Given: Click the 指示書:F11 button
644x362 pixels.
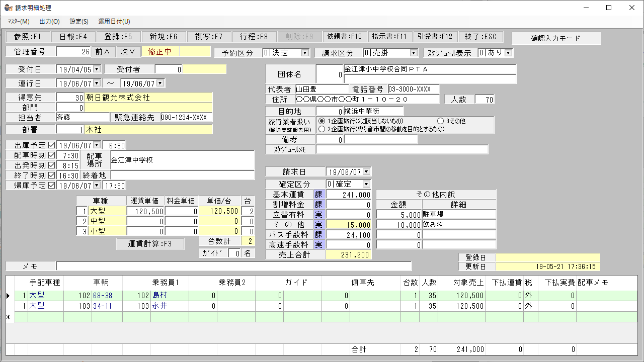Looking at the screenshot, I should (389, 37).
